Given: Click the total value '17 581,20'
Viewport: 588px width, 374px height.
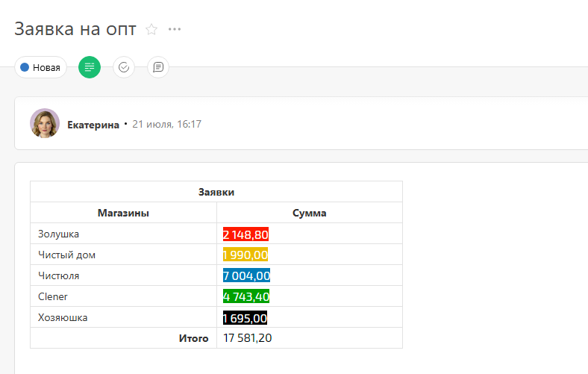Looking at the screenshot, I should (x=248, y=338).
